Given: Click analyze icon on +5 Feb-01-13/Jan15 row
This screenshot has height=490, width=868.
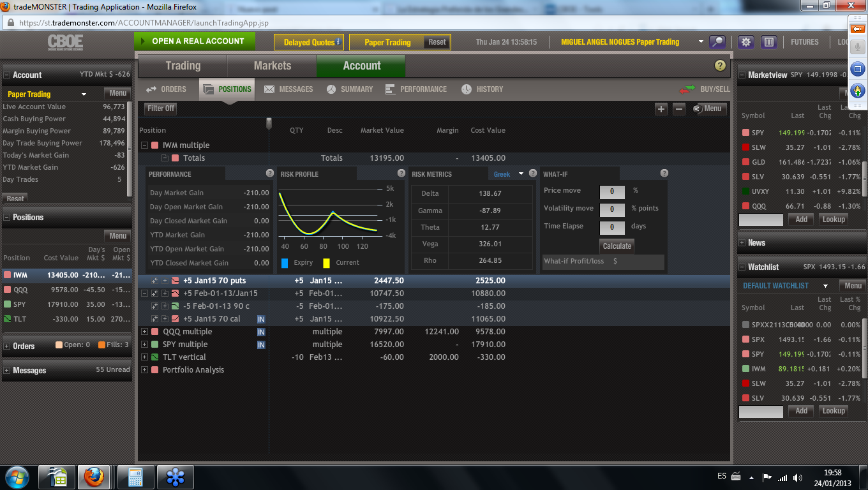Looking at the screenshot, I should point(154,293).
